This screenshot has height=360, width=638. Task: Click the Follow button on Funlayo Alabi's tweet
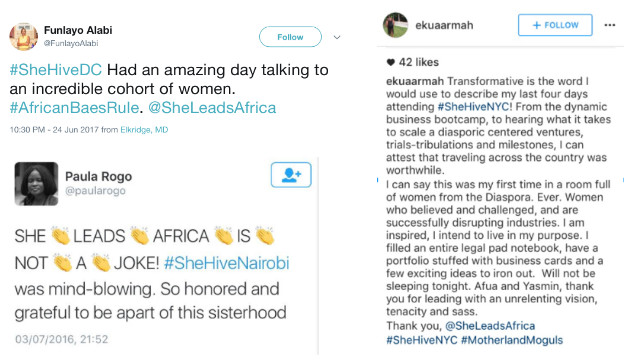pos(290,37)
